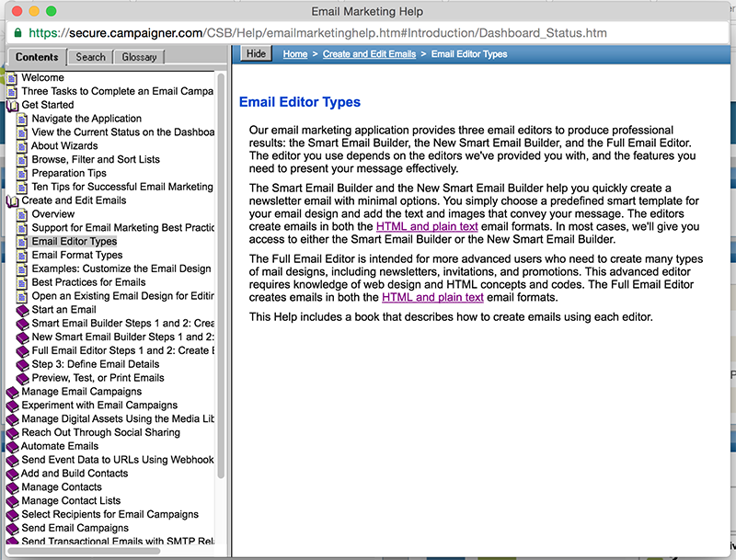Click the Select Recipients book icon
736x560 pixels.
click(x=12, y=515)
